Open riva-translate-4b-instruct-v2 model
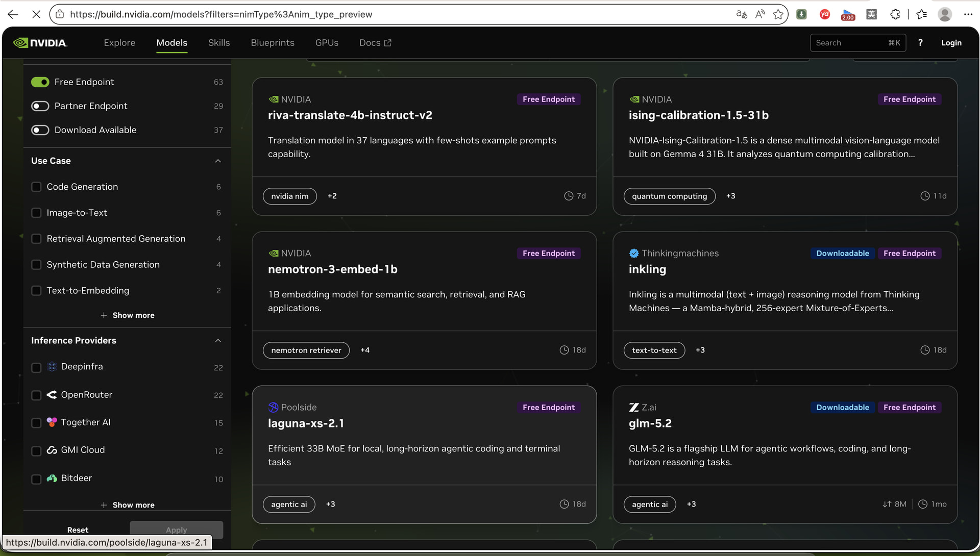Screen dimensions: 980x556 click(x=350, y=115)
